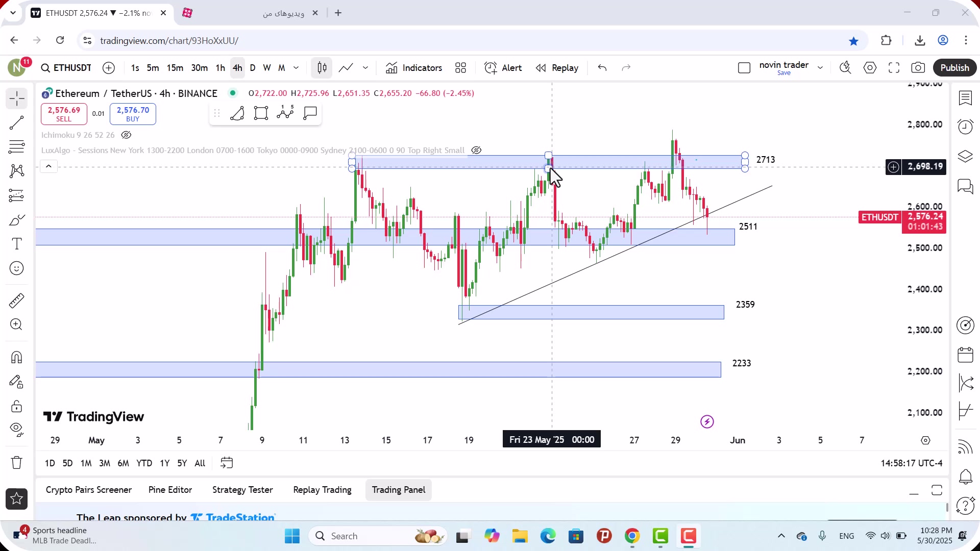Select the trend line drawing tool

(x=17, y=123)
